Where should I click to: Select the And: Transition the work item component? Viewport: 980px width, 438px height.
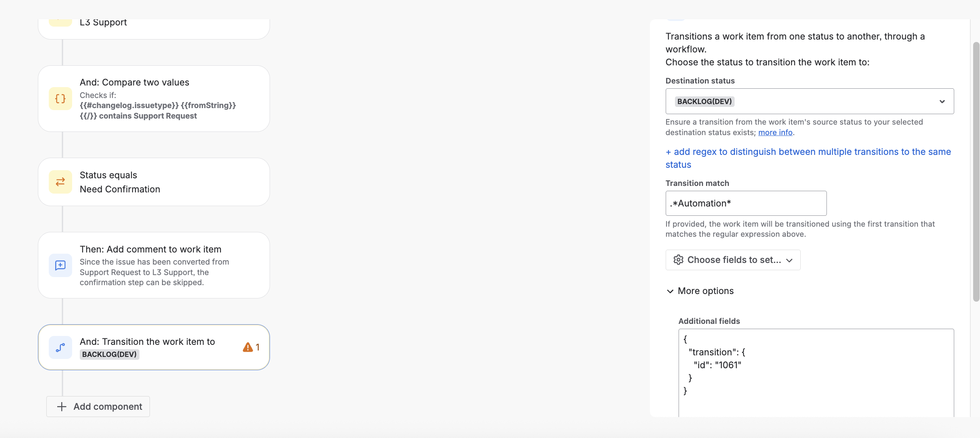154,347
